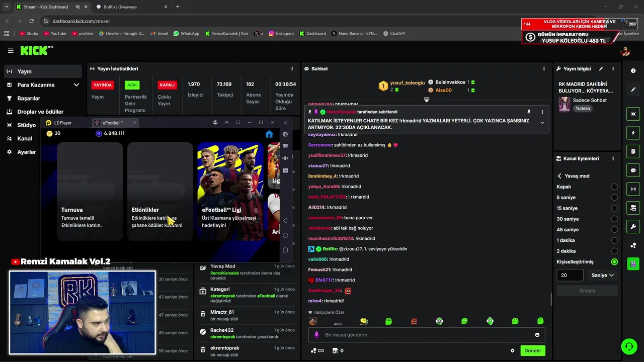
Task: Select Kapalı slow mode option
Action: click(x=614, y=187)
